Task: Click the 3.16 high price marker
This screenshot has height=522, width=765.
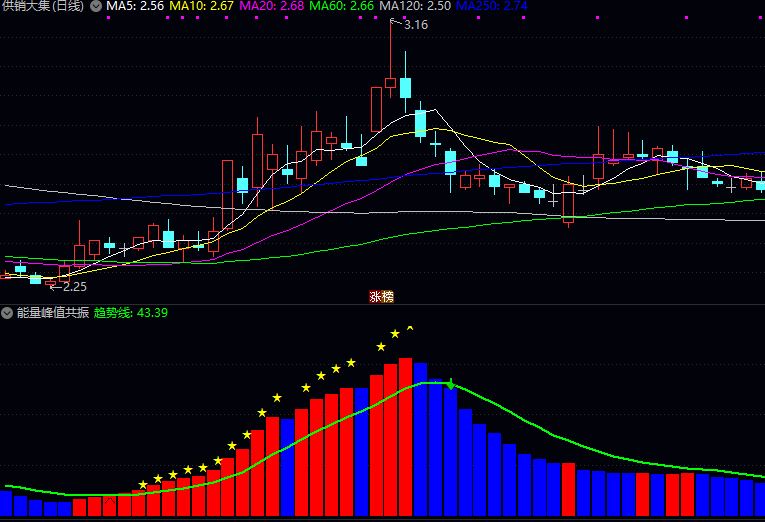Action: (x=415, y=25)
